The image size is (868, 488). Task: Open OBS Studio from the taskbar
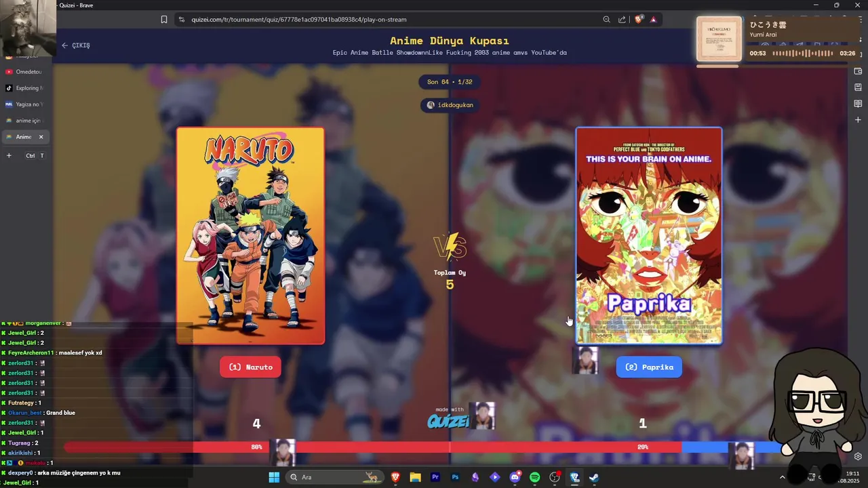tap(555, 477)
